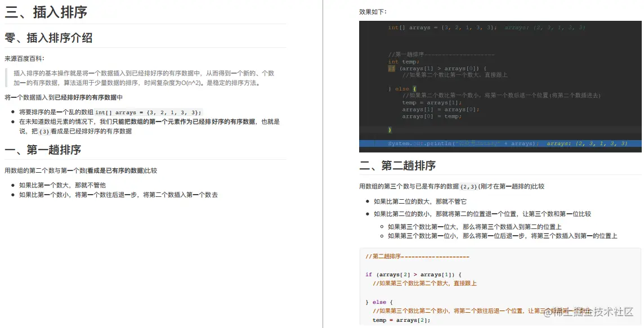Click the quoted 百度百科 definition blockquote
644x328 pixels.
(x=141, y=76)
